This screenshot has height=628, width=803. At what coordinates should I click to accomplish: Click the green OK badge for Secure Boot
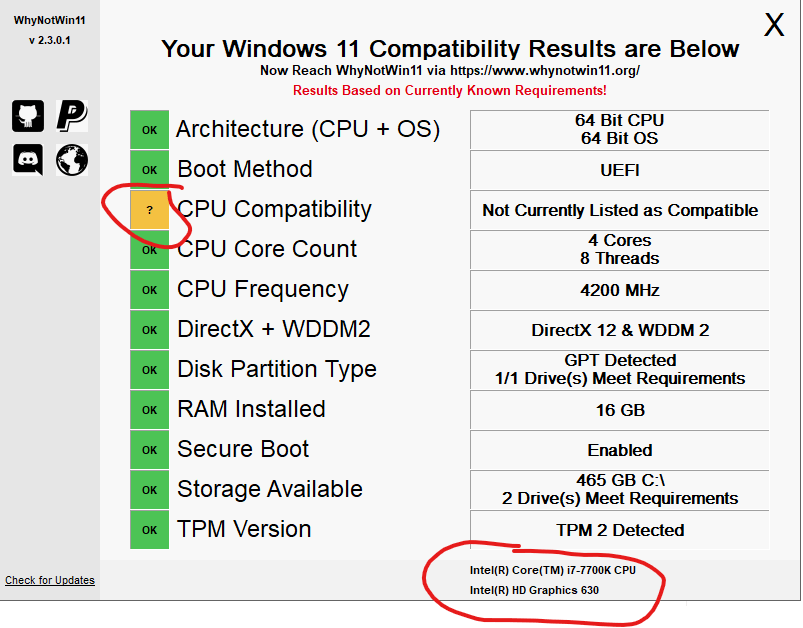150,450
